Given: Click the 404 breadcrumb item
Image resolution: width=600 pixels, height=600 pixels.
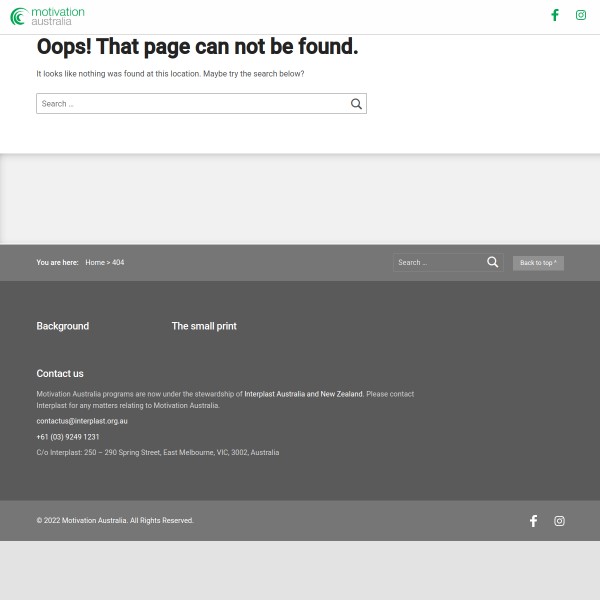Looking at the screenshot, I should pos(118,263).
